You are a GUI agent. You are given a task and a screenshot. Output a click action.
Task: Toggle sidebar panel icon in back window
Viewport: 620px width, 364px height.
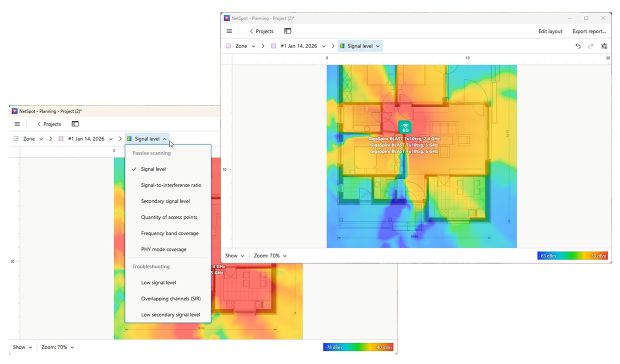point(75,124)
